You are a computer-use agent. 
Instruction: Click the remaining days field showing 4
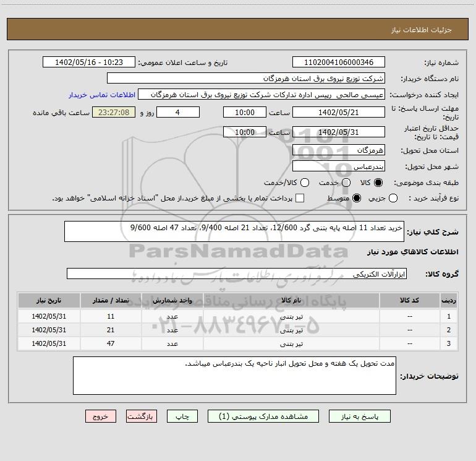point(178,112)
